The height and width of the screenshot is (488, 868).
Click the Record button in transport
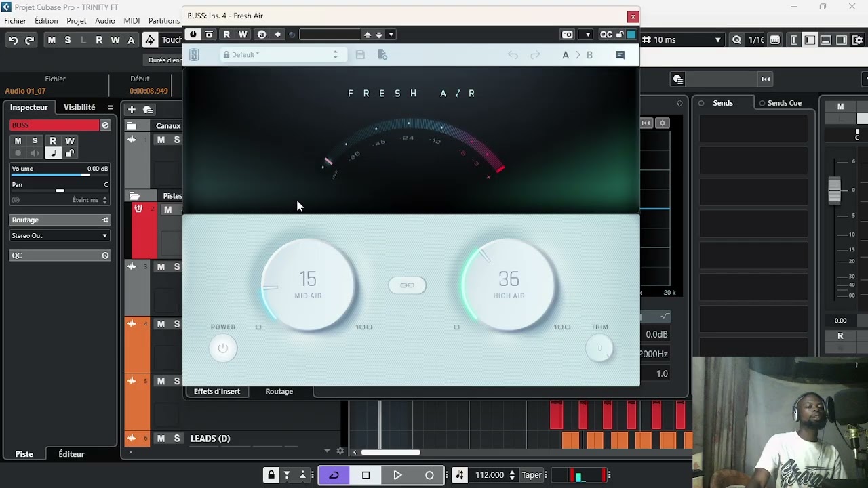[429, 475]
